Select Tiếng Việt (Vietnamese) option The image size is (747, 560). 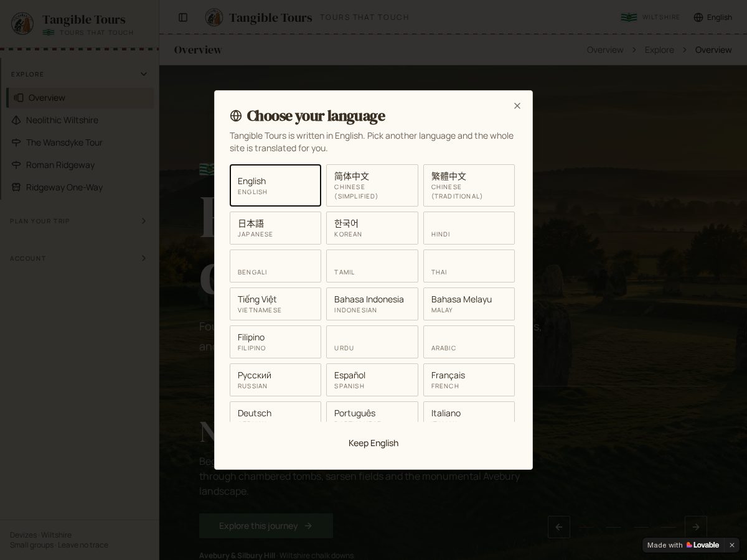click(275, 304)
